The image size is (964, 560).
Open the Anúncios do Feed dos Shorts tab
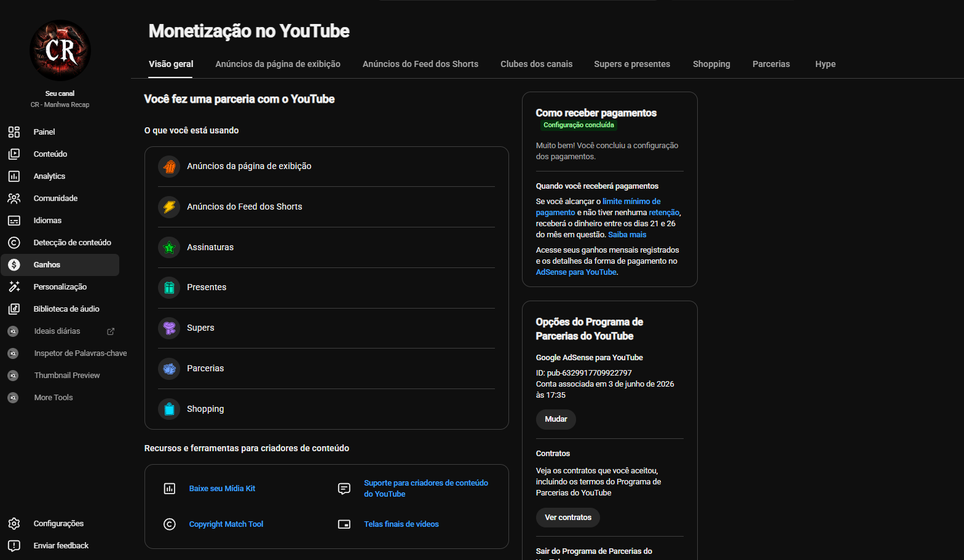tap(421, 64)
